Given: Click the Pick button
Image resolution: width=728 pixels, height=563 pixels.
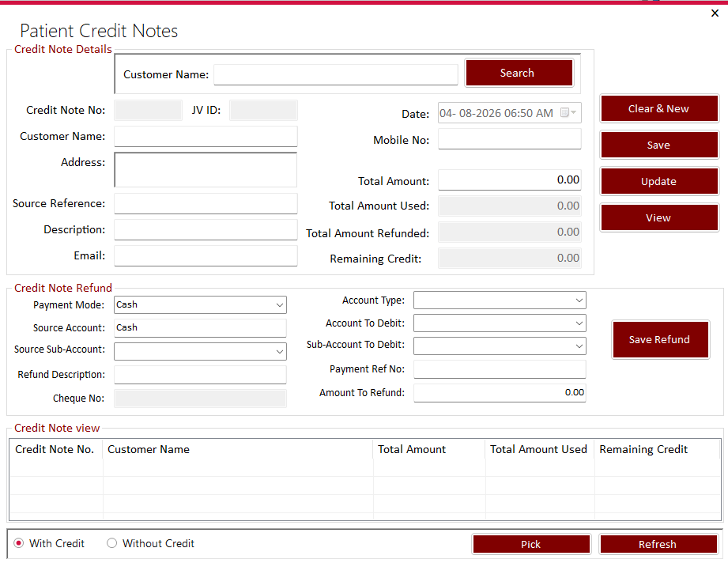Looking at the screenshot, I should (x=531, y=544).
